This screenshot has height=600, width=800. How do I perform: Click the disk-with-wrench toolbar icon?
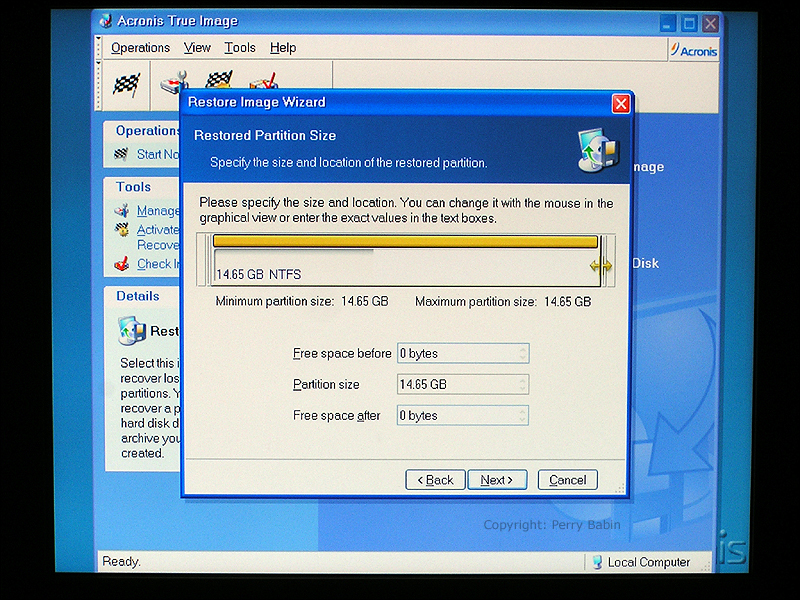click(x=173, y=82)
